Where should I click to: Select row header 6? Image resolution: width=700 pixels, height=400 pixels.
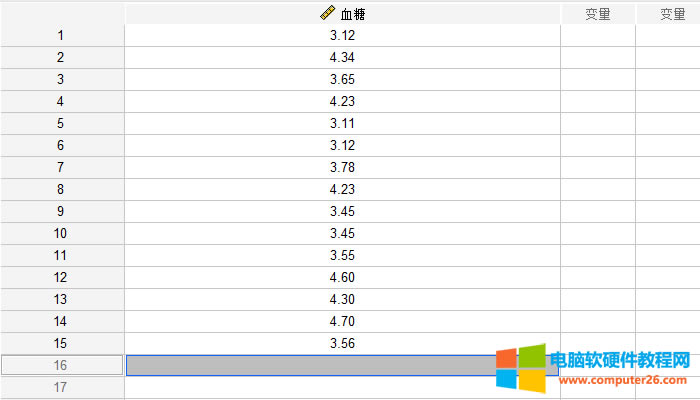coord(62,145)
